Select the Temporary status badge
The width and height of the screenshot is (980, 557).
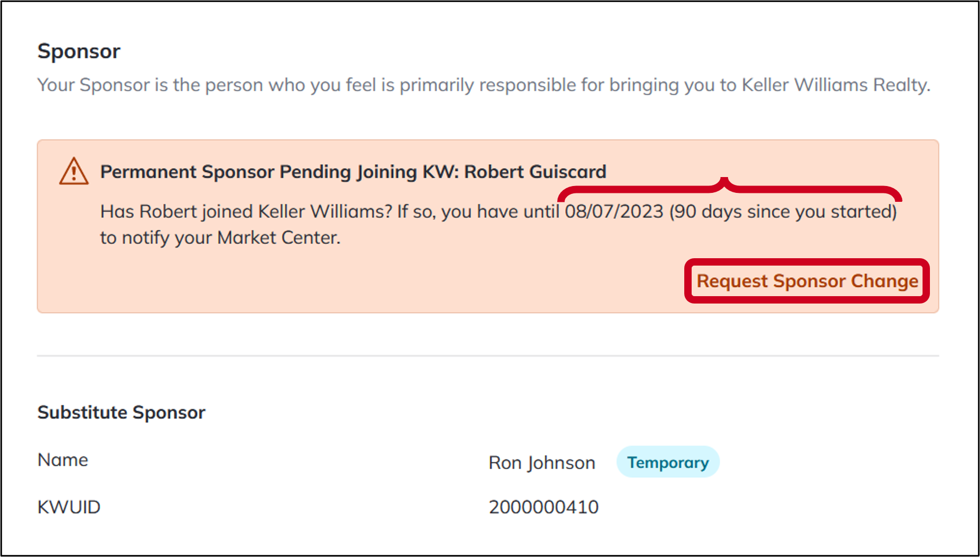point(668,462)
